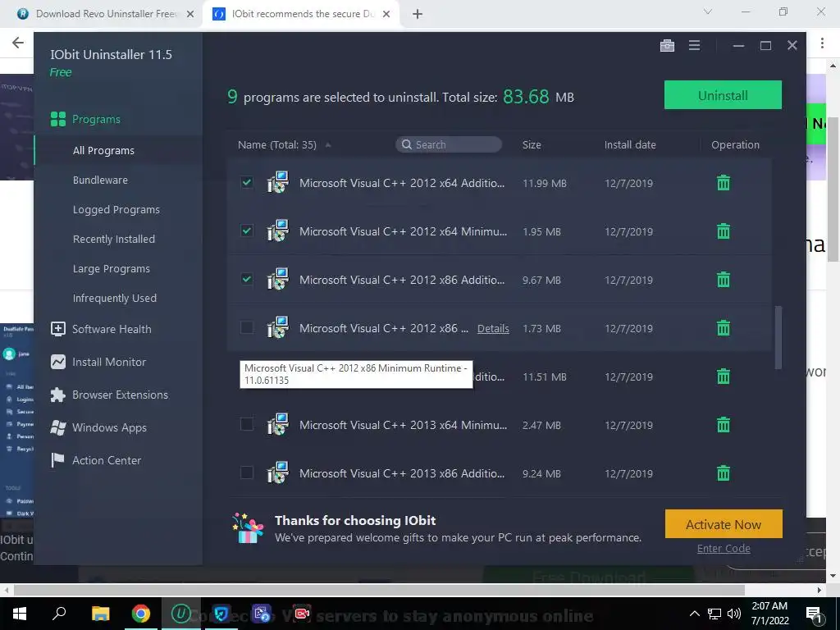Switch to Download Revo Uninstaller browser tab
Viewport: 840px width, 630px height.
coord(105,14)
